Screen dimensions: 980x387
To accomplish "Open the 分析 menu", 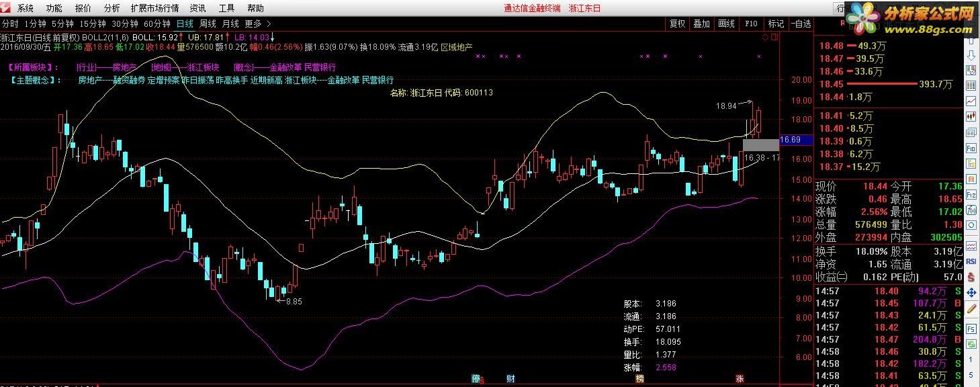I will click(112, 8).
